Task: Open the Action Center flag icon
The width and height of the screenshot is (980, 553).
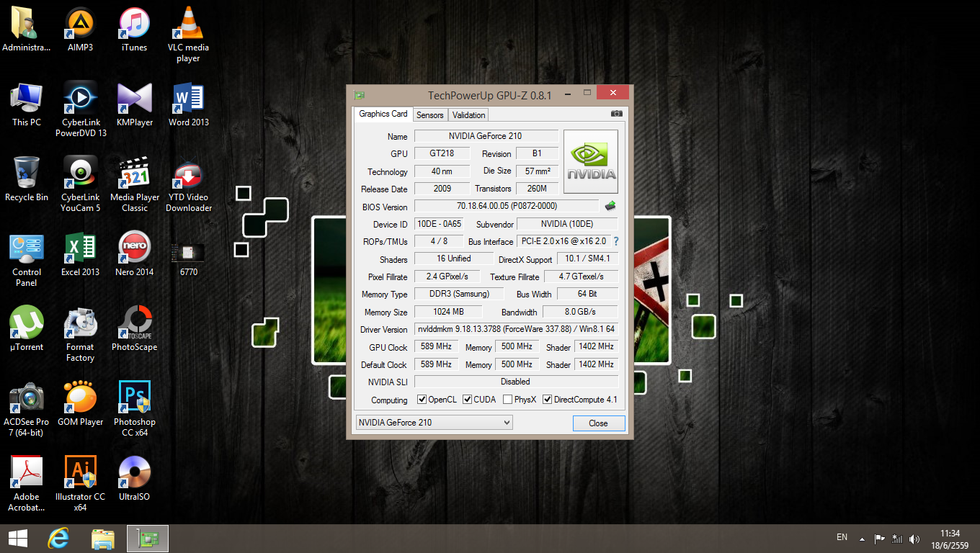Action: 880,539
